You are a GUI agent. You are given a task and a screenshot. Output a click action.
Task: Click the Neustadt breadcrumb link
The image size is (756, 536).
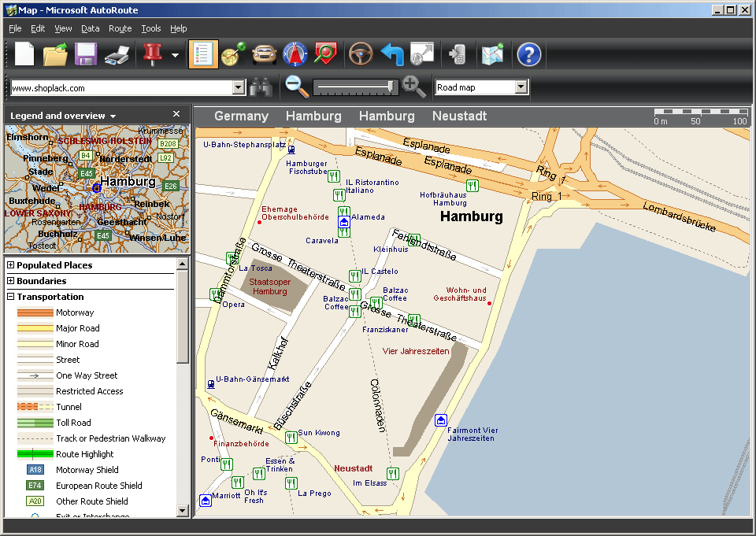(459, 116)
